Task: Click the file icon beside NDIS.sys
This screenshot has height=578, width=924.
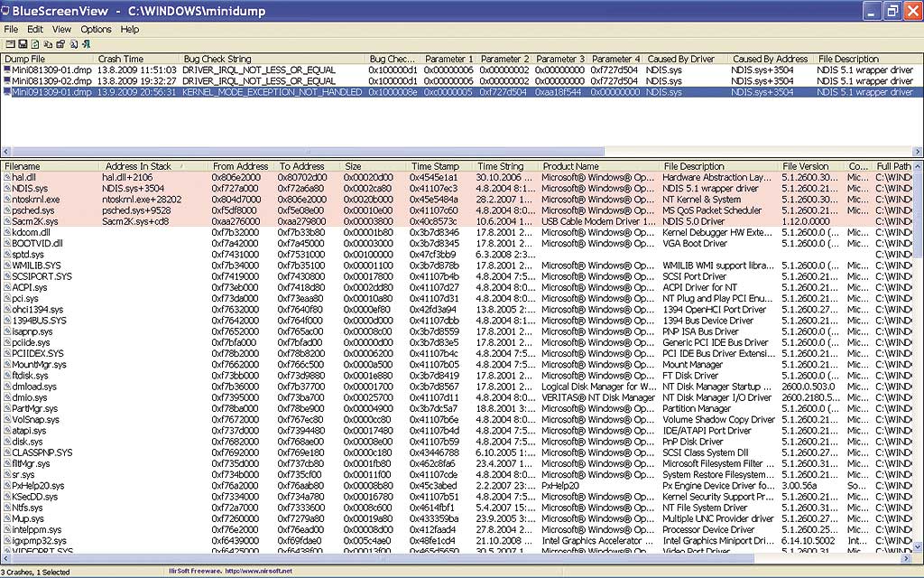Action: (x=7, y=188)
